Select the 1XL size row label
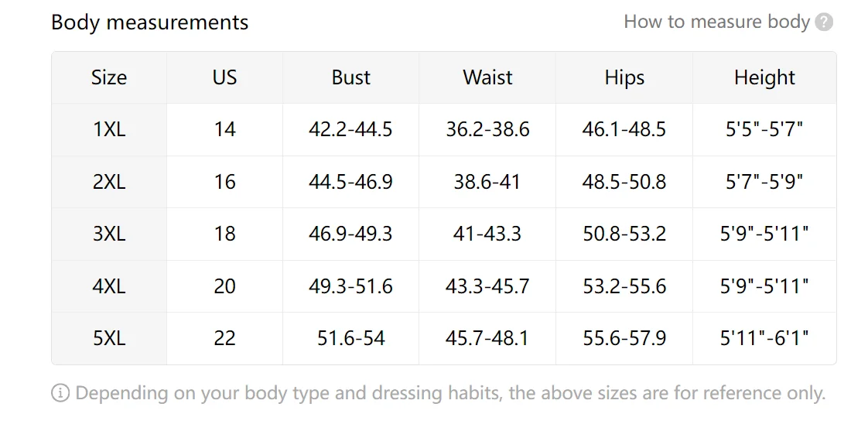The width and height of the screenshot is (868, 431). (x=109, y=129)
